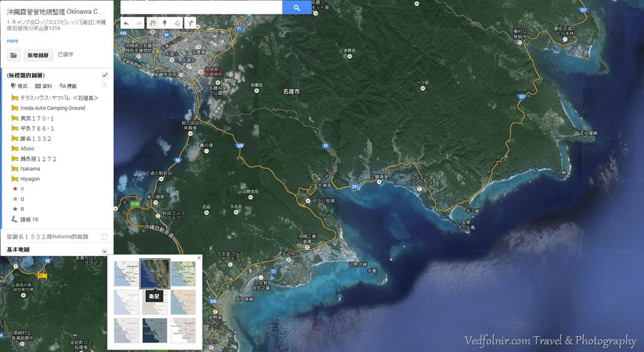This screenshot has width=644, height=352.
Task: Select the add marker pin tool
Action: click(x=165, y=23)
